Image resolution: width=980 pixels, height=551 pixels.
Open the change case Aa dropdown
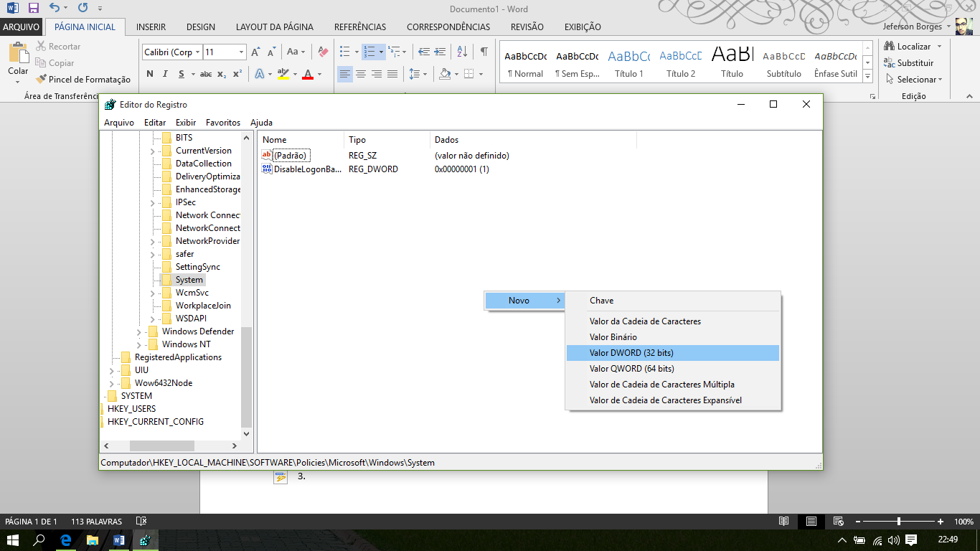click(x=296, y=52)
